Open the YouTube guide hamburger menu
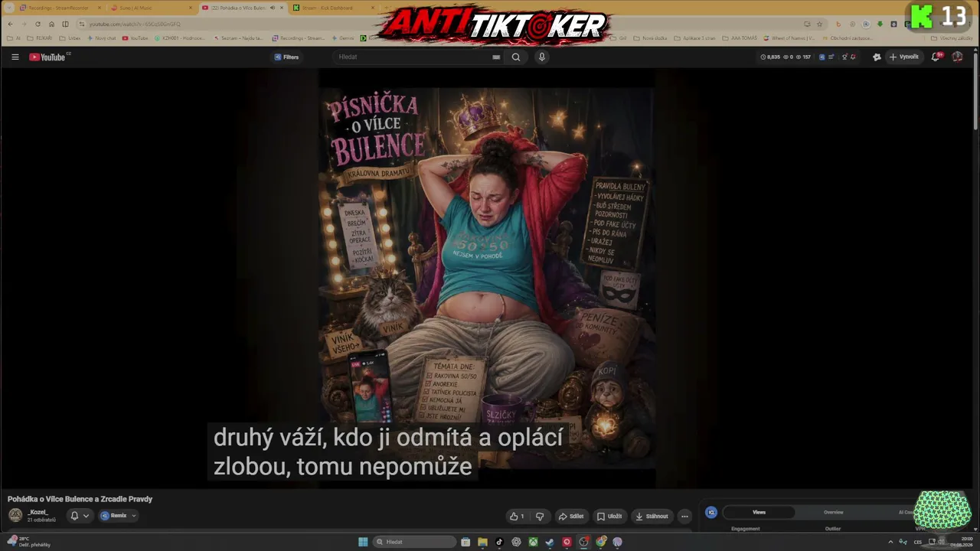Screen dimensions: 980x551 (15, 57)
